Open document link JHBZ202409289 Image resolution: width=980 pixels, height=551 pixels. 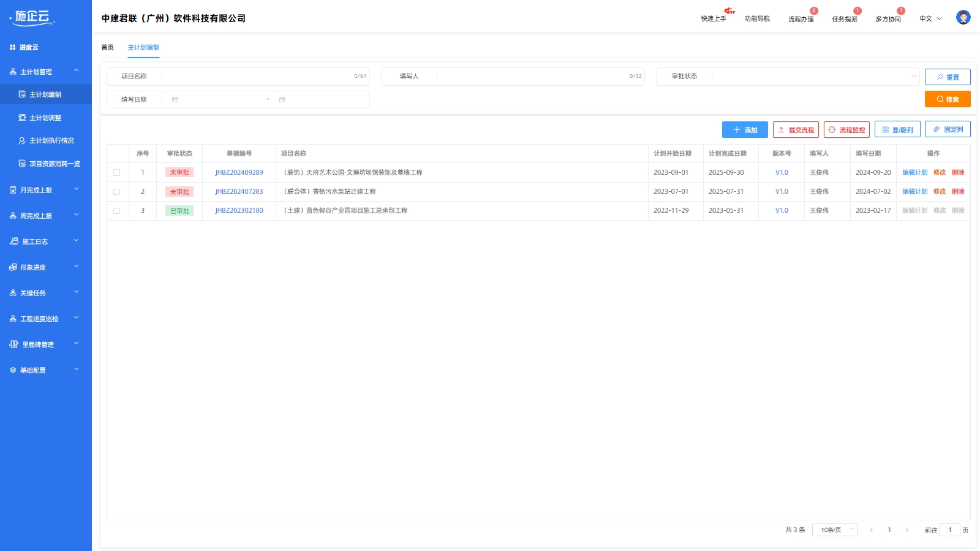239,173
